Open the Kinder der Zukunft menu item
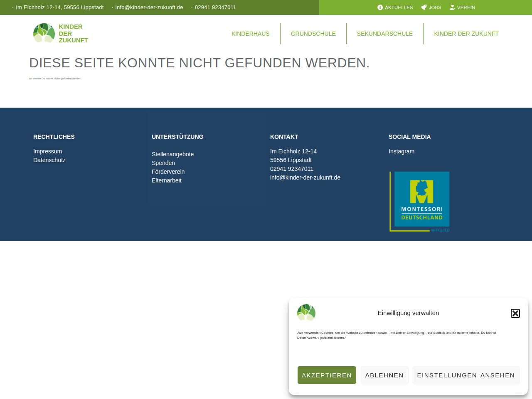532x399 pixels. [x=466, y=34]
